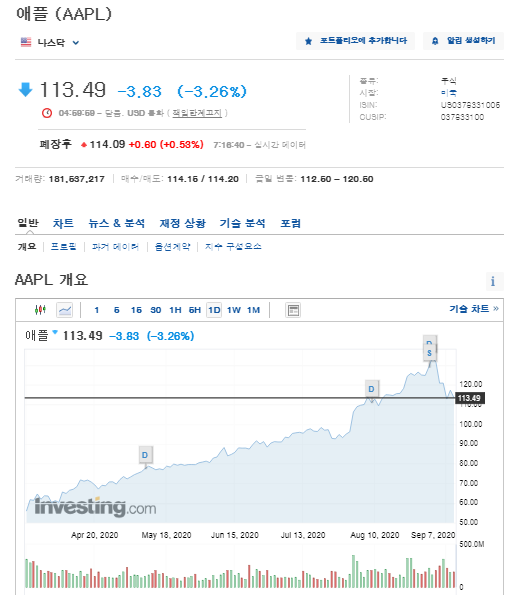512x595 pixels.
Task: Open the Financials tab
Action: click(183, 223)
